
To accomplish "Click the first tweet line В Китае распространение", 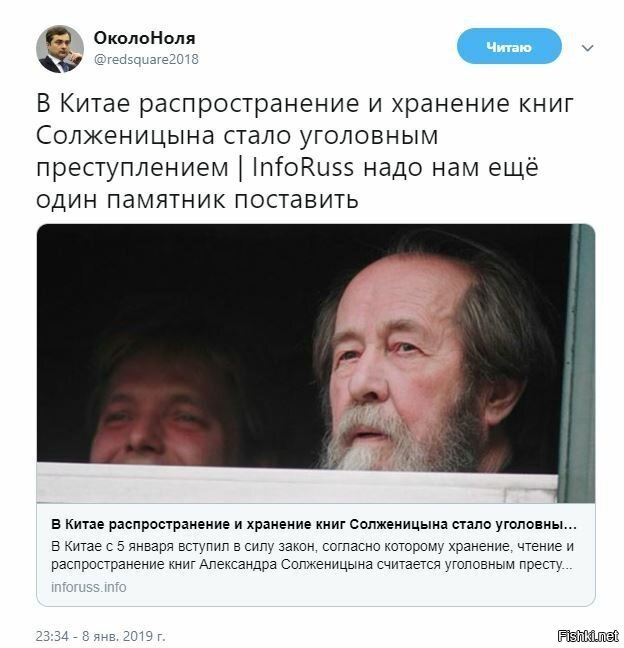I will coord(198,103).
